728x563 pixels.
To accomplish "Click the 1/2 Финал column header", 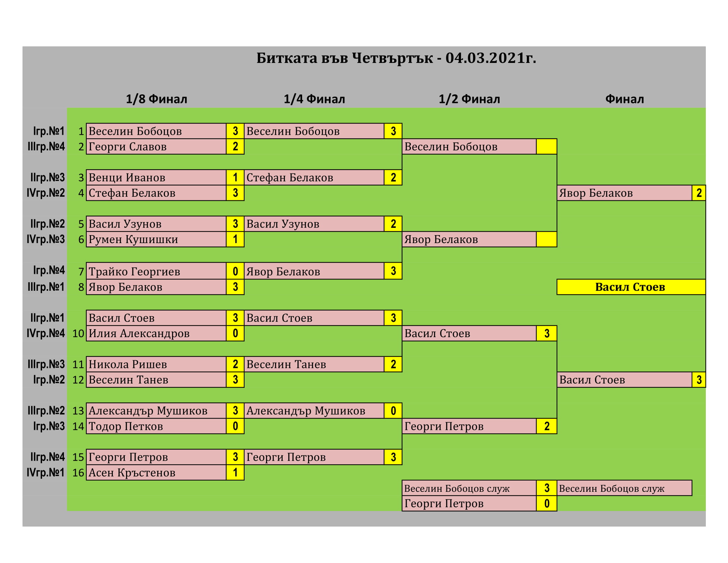I will 469,99.
